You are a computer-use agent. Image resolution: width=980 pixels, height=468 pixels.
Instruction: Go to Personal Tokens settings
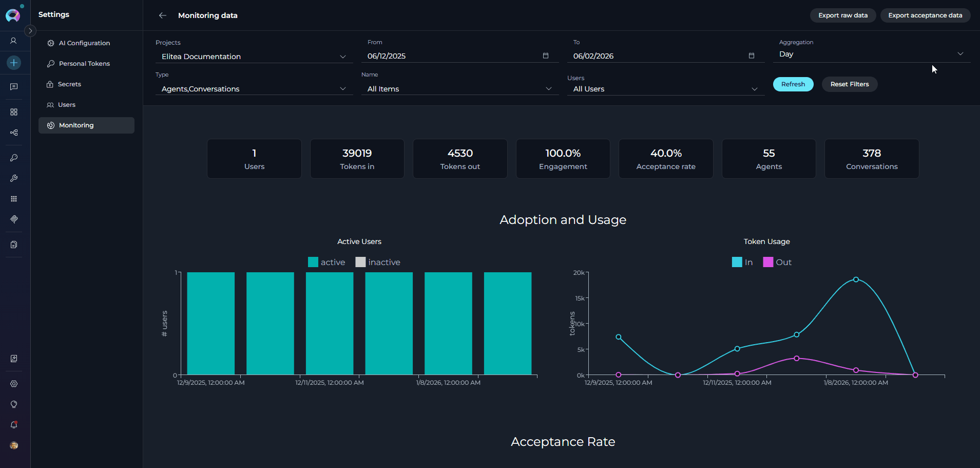click(84, 64)
